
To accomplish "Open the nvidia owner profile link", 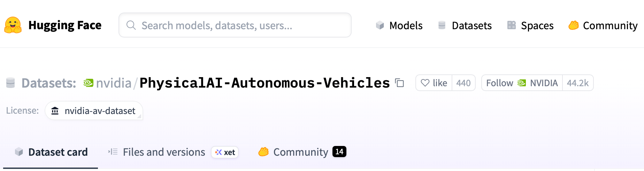I will (114, 83).
